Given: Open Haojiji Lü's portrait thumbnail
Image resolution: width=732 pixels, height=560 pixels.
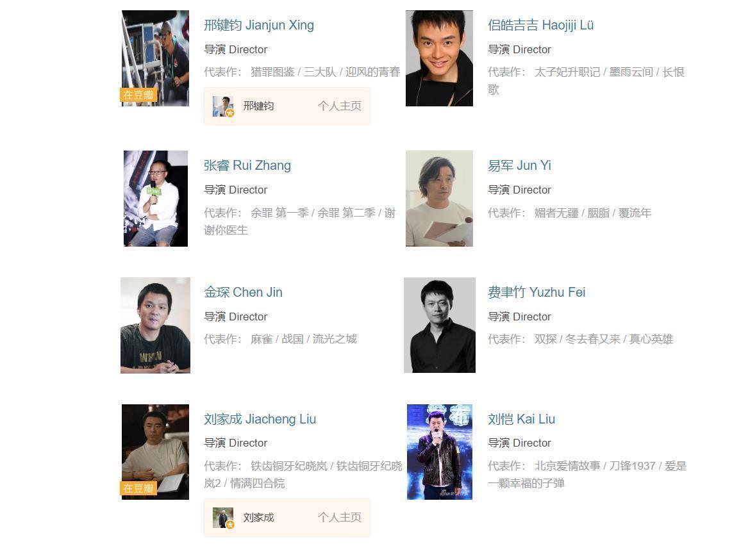Looking at the screenshot, I should [439, 58].
